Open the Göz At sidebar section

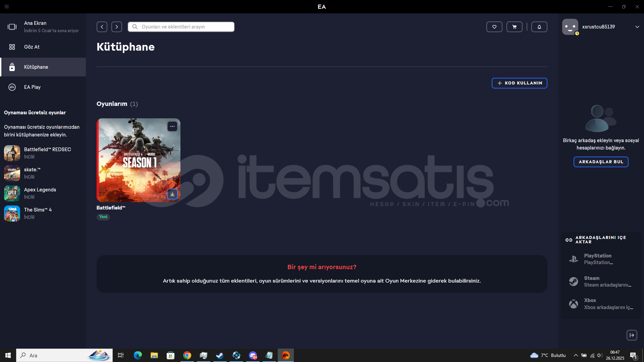[32, 47]
